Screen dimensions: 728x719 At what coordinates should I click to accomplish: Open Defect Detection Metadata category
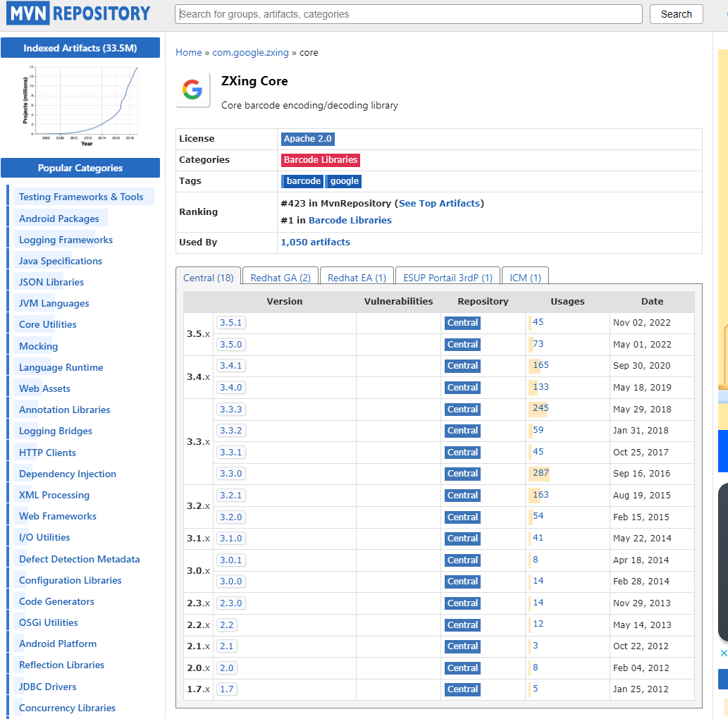coord(80,559)
